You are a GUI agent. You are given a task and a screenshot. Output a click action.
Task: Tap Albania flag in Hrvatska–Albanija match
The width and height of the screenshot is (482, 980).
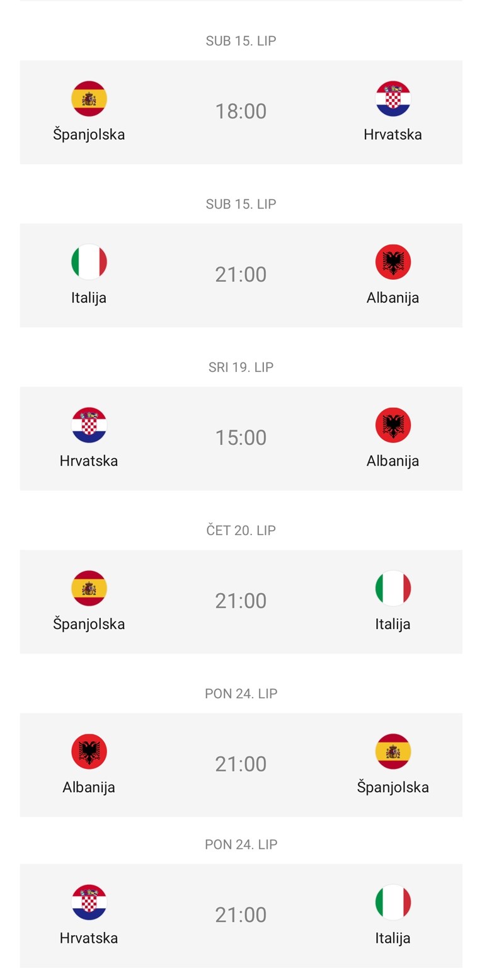393,425
